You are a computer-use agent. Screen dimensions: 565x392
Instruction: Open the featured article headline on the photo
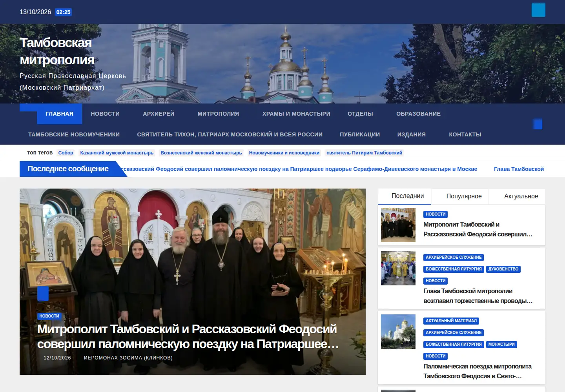[x=188, y=336]
